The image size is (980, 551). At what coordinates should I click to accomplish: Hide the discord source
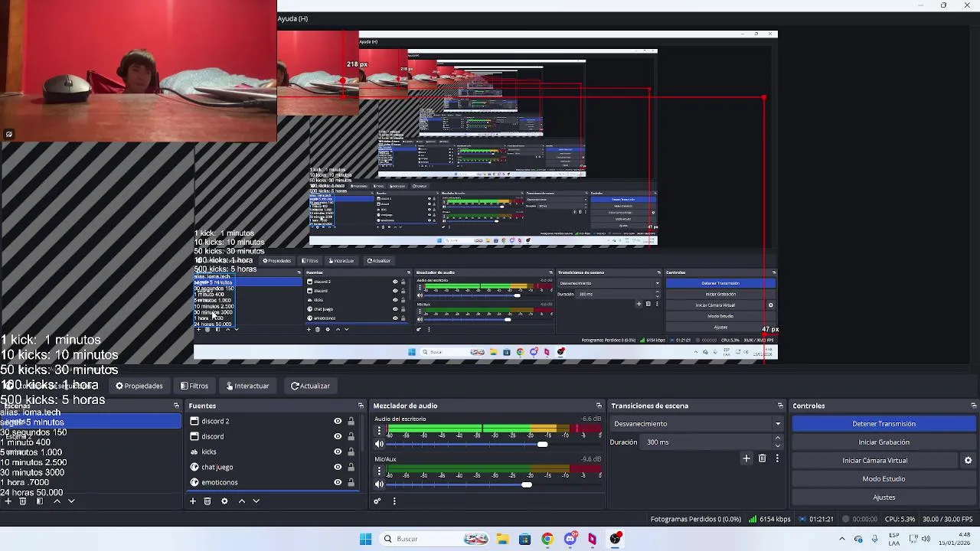pos(338,436)
